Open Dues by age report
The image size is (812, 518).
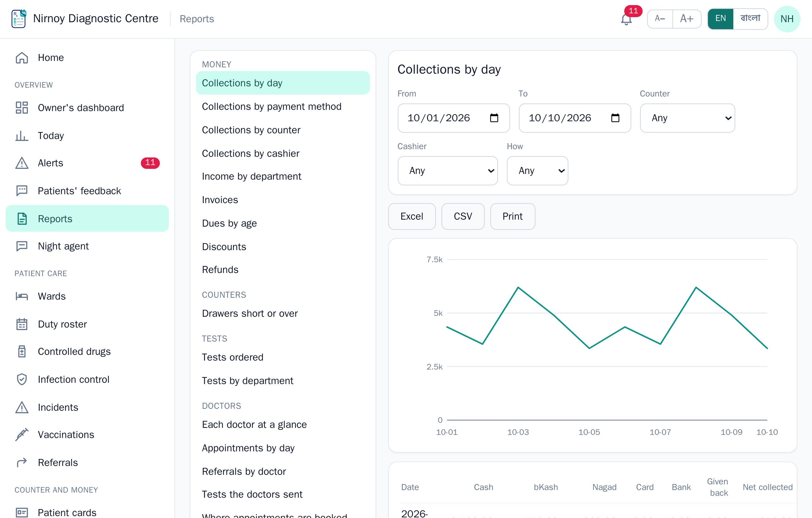coord(283,223)
